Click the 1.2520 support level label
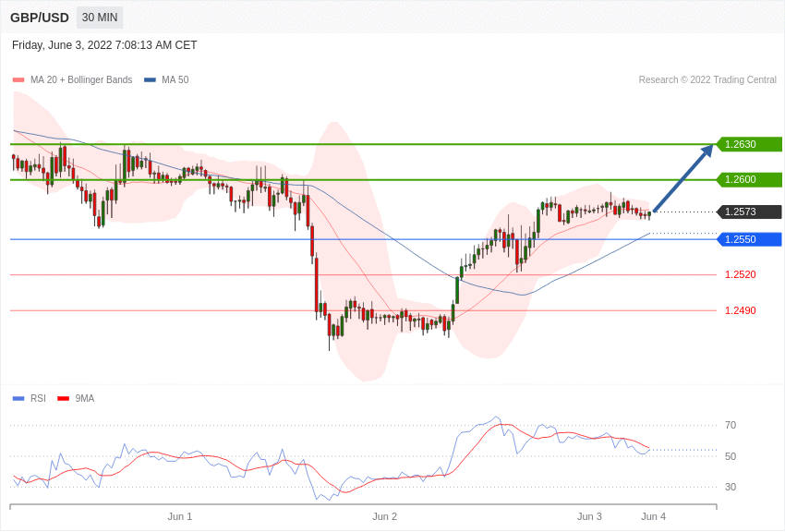The height and width of the screenshot is (532, 785). point(741,274)
